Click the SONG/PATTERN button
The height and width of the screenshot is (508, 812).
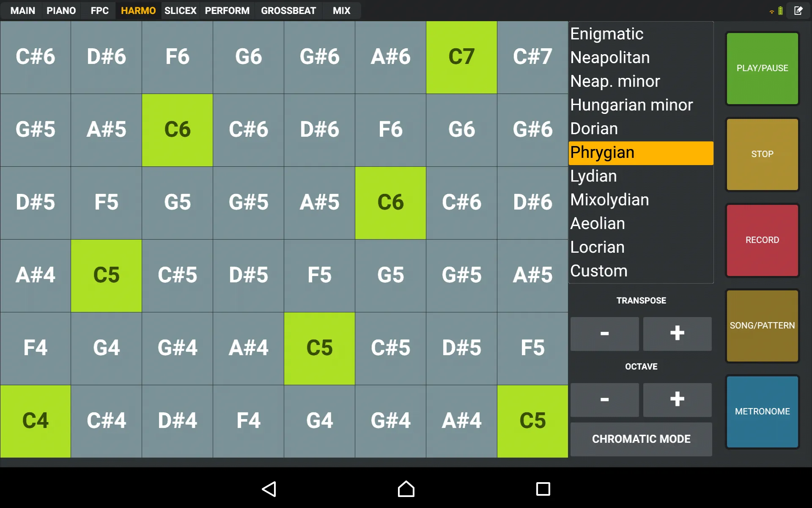[763, 325]
